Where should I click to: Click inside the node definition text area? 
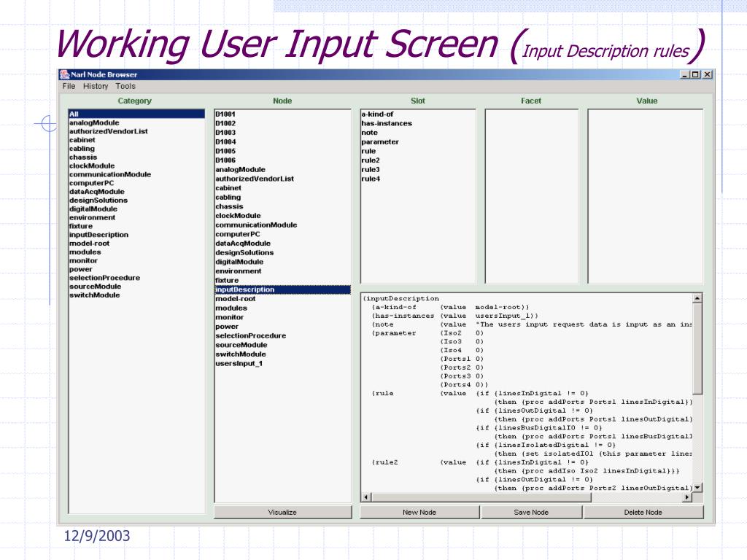(x=527, y=393)
